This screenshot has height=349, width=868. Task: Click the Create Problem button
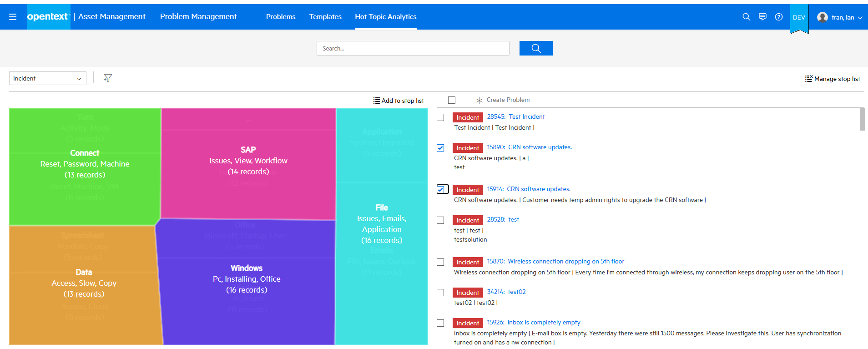click(x=503, y=100)
